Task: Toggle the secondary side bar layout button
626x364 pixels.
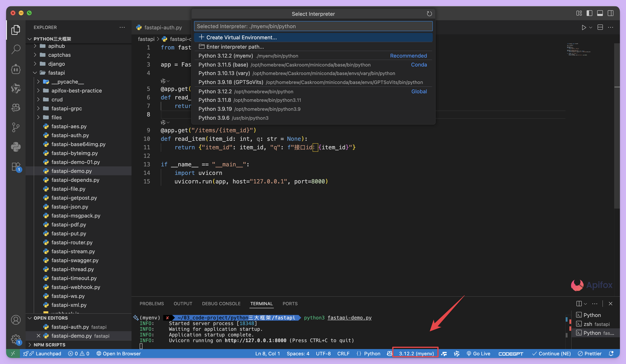Action: pyautogui.click(x=611, y=13)
